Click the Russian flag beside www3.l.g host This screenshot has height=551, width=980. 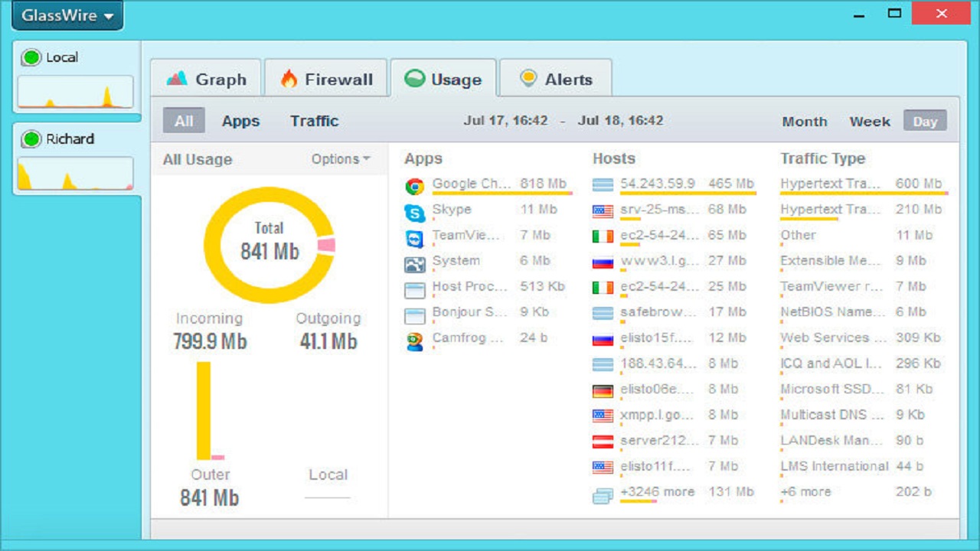click(x=603, y=262)
